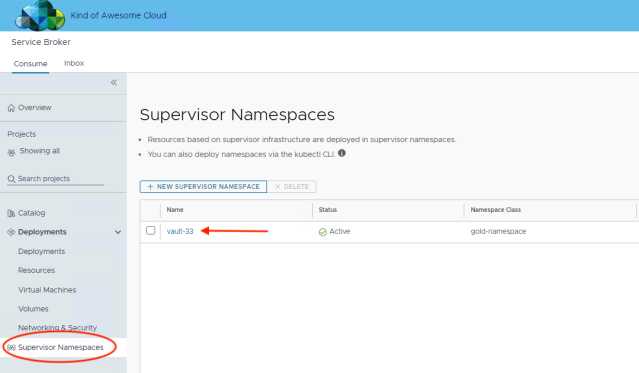Open Catalog in the sidebar

tap(31, 213)
